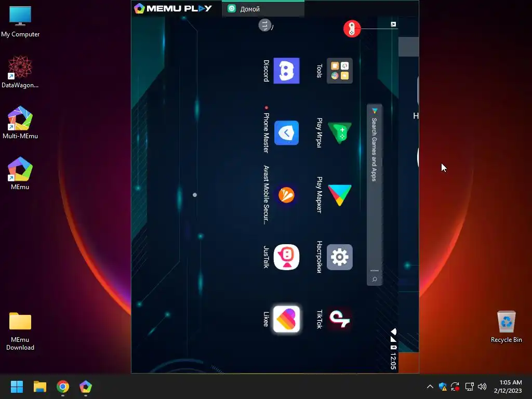
Task: Launch Avast Mobile Security app
Action: [286, 195]
